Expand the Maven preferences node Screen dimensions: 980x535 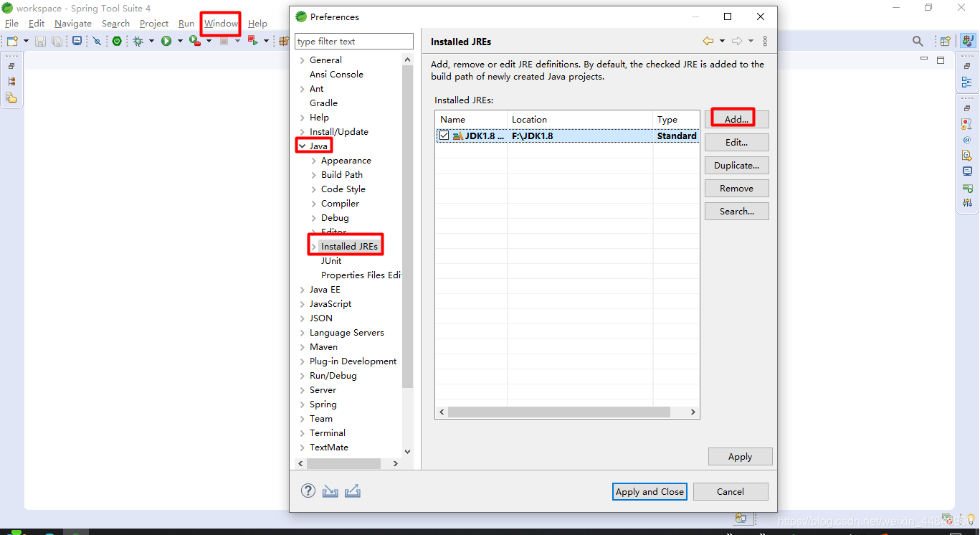(303, 347)
